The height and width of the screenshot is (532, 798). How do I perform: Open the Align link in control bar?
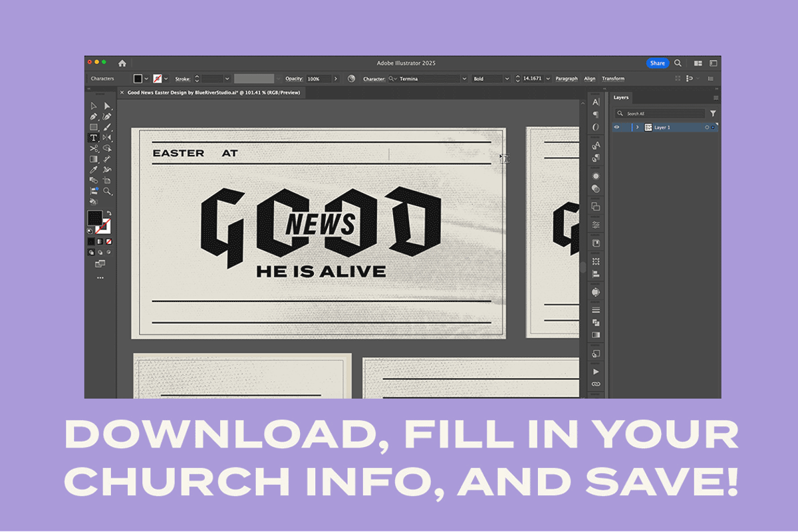pyautogui.click(x=590, y=78)
